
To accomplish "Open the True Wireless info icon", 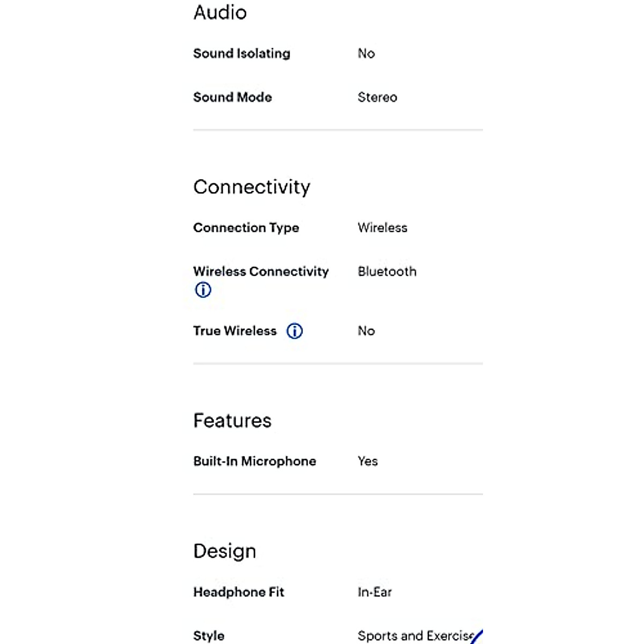I will click(295, 331).
